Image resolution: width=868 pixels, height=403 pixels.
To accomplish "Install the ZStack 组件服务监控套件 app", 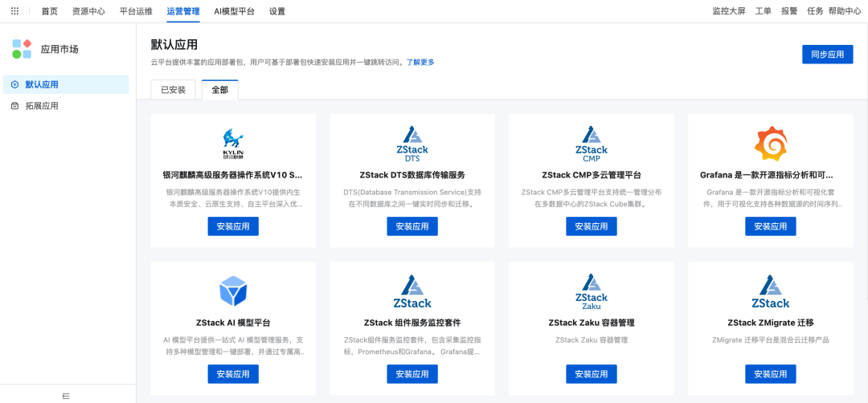I will [x=412, y=374].
